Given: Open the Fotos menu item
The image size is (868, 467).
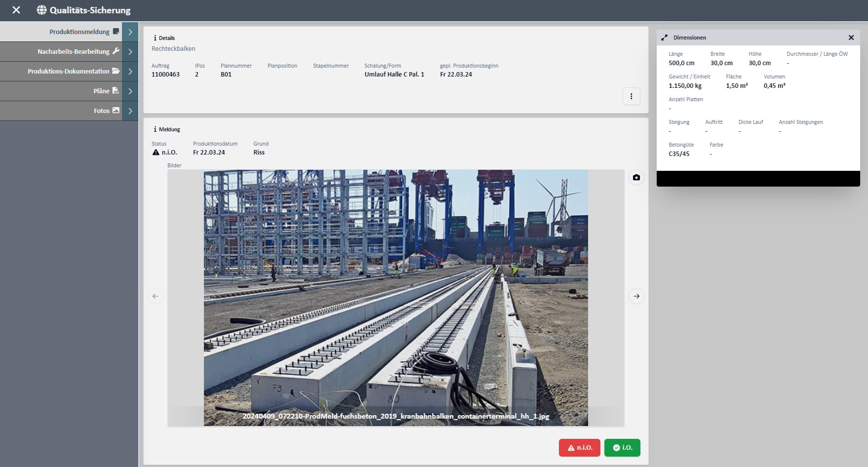Looking at the screenshot, I should pyautogui.click(x=61, y=111).
